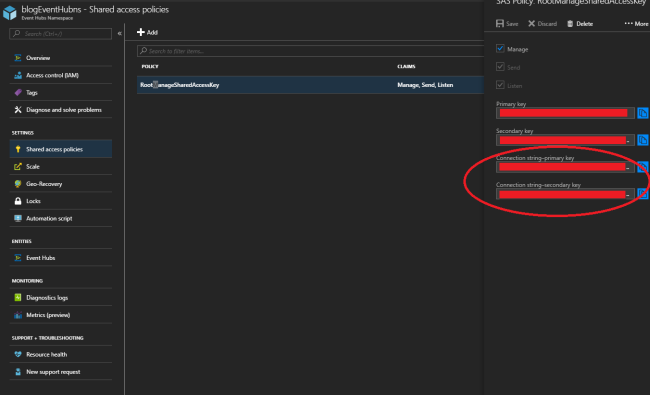Screen dimensions: 650x395
Task: Click the Secondary key field
Action: point(565,140)
